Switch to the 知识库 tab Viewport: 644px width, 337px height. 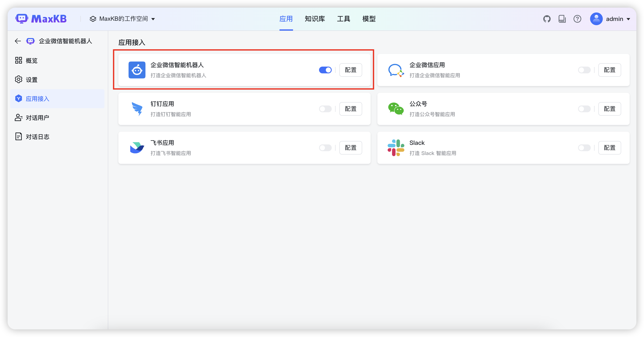[315, 19]
